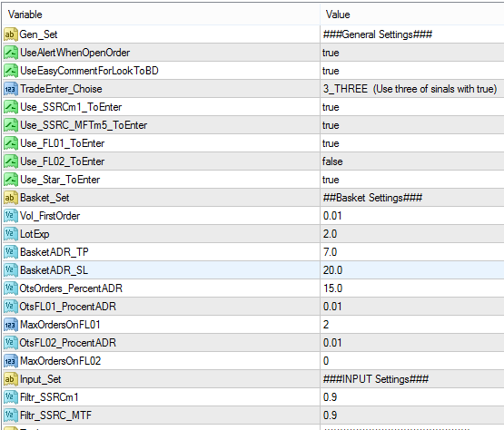Select the LotExp variable name
The image size is (504, 430).
click(x=35, y=234)
